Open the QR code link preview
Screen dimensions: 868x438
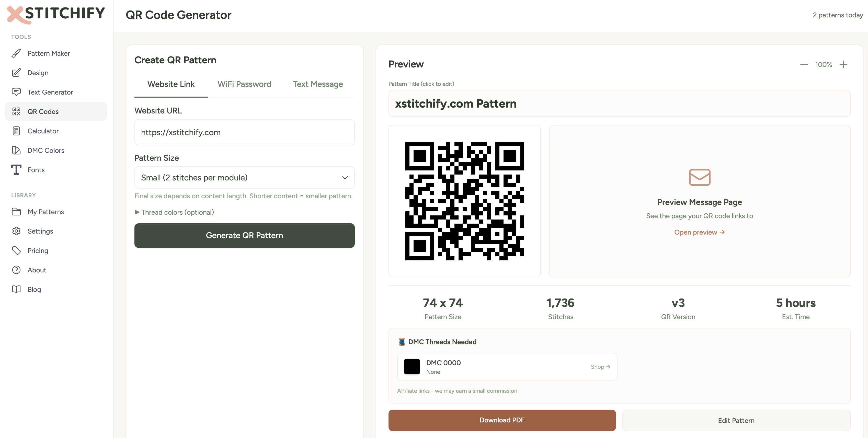coord(699,232)
